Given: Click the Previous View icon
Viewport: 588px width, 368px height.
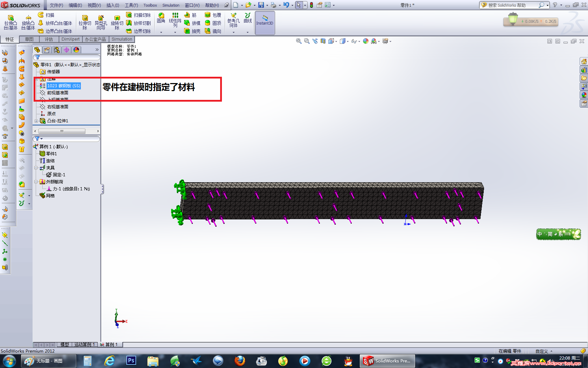Looking at the screenshot, I should click(315, 41).
